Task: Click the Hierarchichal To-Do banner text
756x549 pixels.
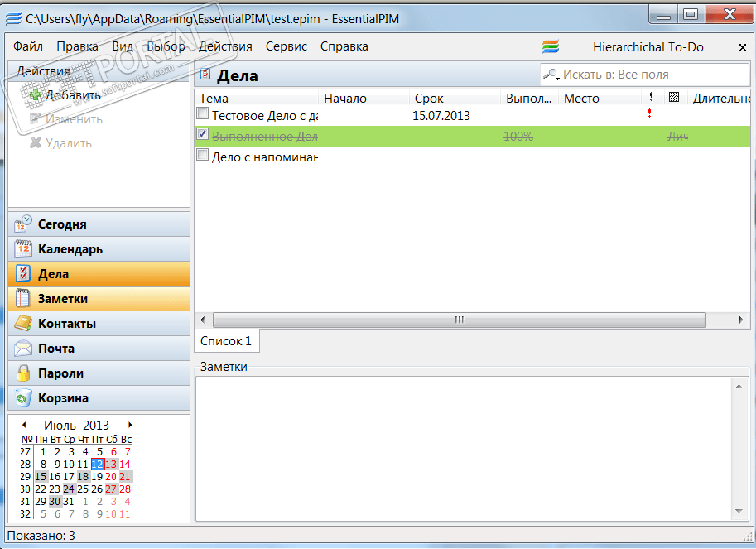Action: (648, 46)
